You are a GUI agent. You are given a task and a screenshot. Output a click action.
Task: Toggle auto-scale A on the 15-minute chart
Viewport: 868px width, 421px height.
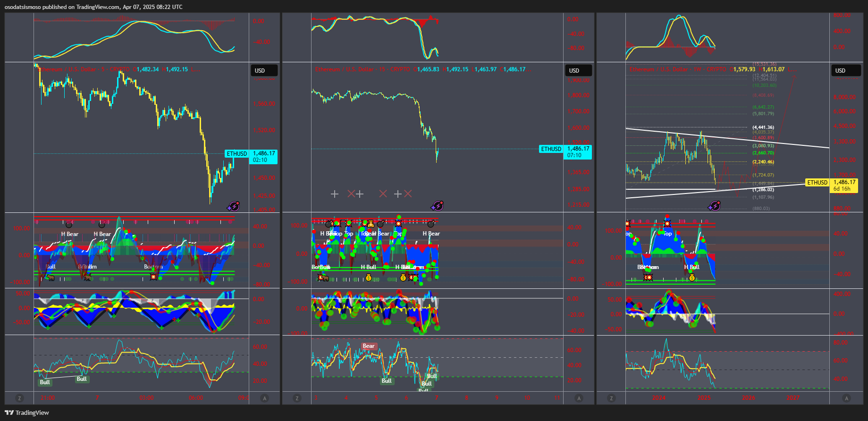(579, 398)
